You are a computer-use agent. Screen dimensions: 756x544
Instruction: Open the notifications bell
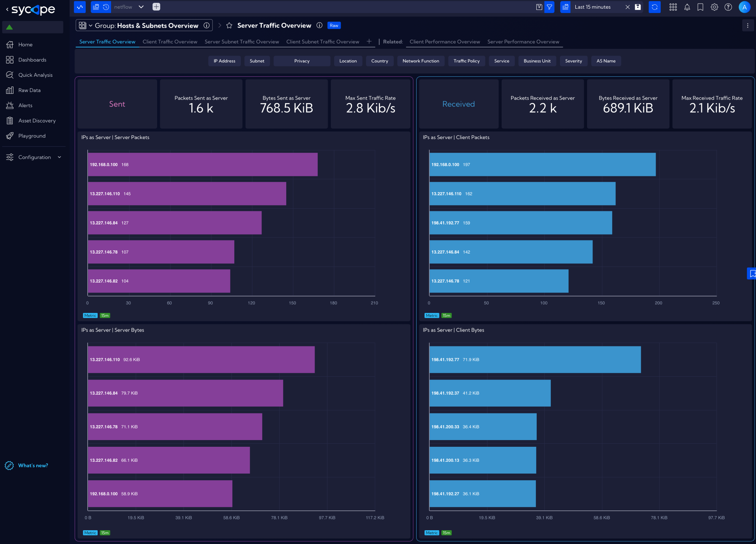pyautogui.click(x=687, y=7)
